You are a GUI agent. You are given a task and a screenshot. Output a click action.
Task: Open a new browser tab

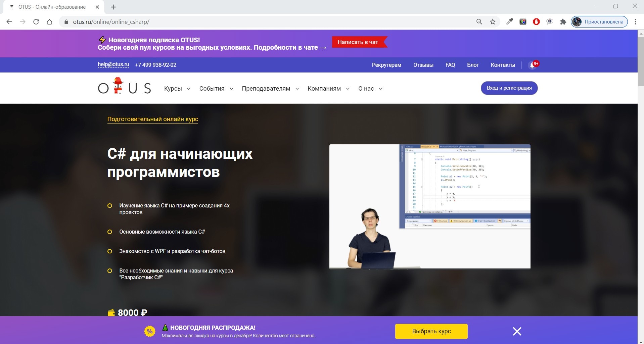[x=113, y=7]
